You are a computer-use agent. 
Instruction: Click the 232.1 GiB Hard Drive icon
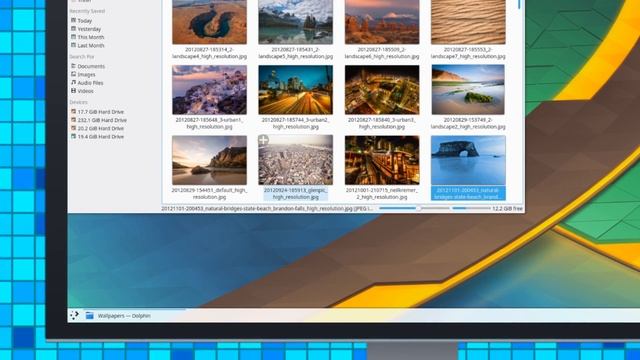[x=73, y=120]
